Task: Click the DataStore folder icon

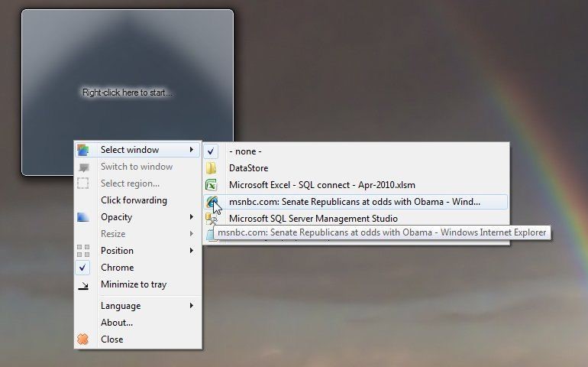Action: [212, 168]
